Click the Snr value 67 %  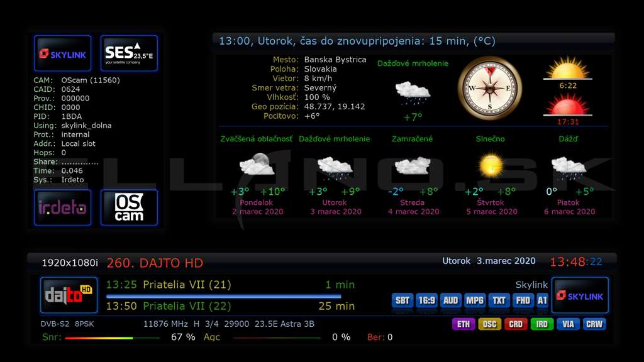pyautogui.click(x=183, y=337)
